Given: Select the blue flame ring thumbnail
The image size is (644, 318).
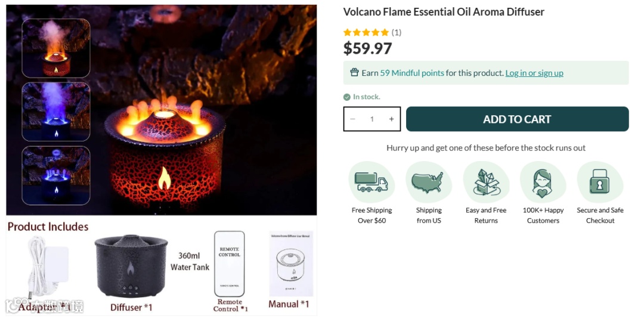Looking at the screenshot, I should point(56,175).
